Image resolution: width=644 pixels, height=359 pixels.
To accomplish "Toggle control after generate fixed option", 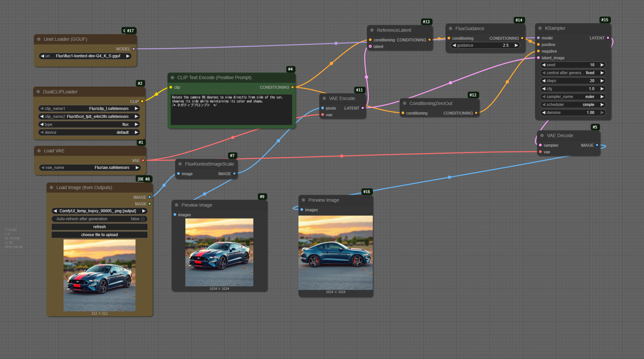I will click(x=573, y=73).
